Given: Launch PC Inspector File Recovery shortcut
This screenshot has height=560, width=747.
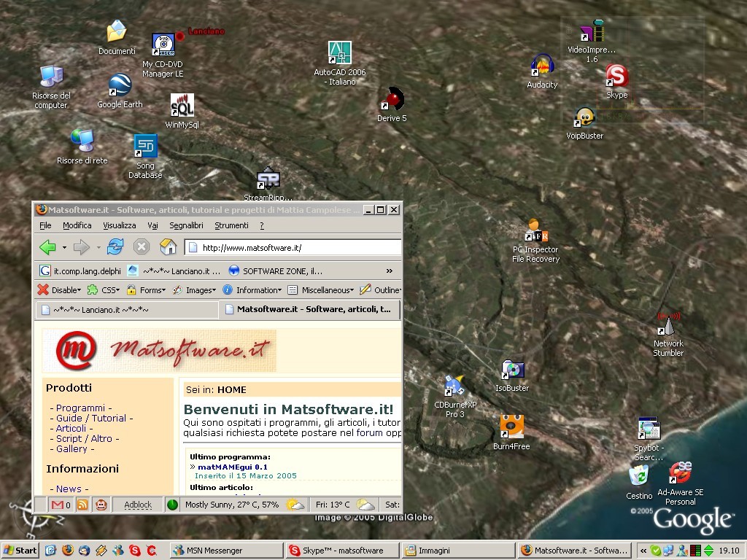Looking at the screenshot, I should [536, 241].
